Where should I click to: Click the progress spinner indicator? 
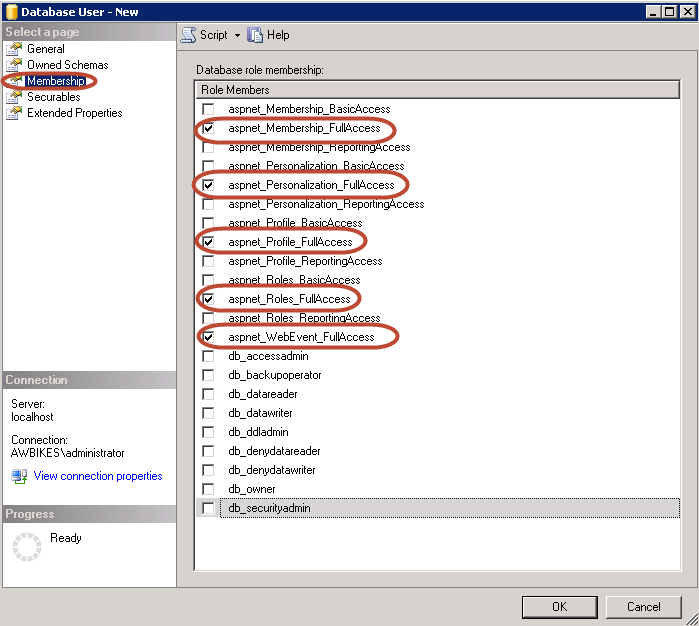(27, 547)
